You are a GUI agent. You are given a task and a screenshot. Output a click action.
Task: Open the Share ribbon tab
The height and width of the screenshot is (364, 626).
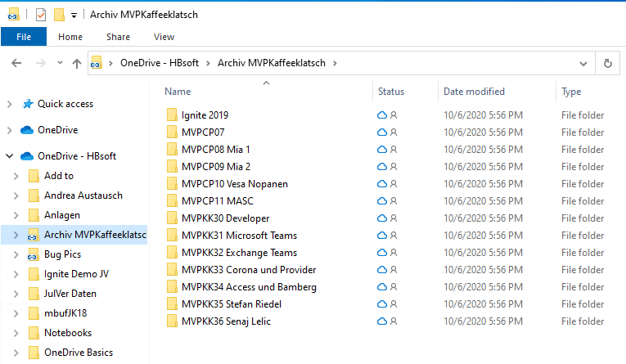[118, 37]
